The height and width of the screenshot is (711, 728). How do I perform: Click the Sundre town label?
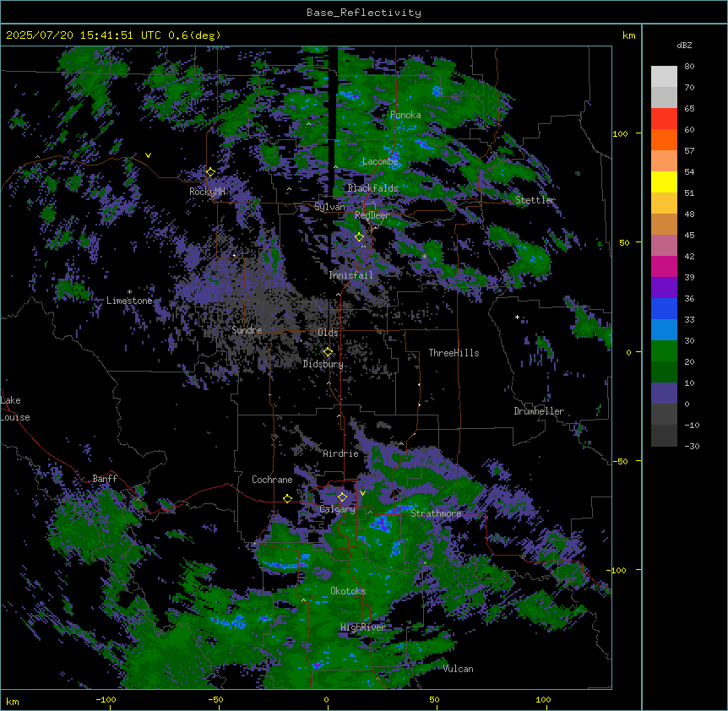[247, 330]
